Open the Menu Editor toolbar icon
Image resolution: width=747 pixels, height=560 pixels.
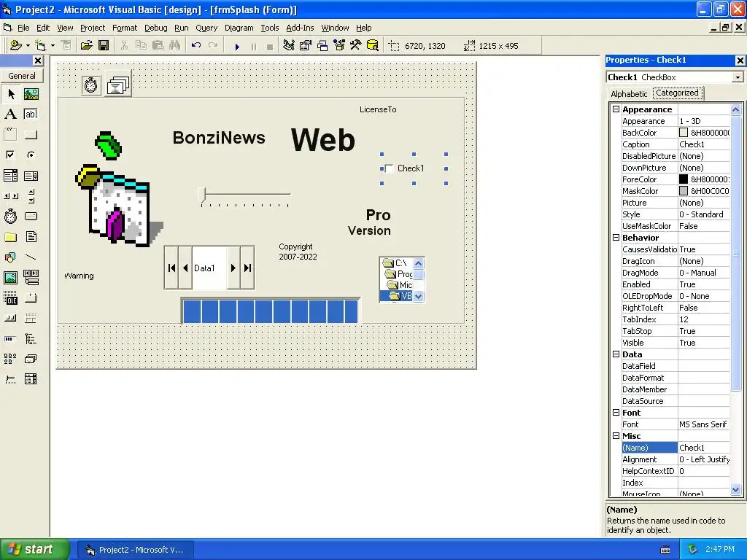pyautogui.click(x=66, y=46)
